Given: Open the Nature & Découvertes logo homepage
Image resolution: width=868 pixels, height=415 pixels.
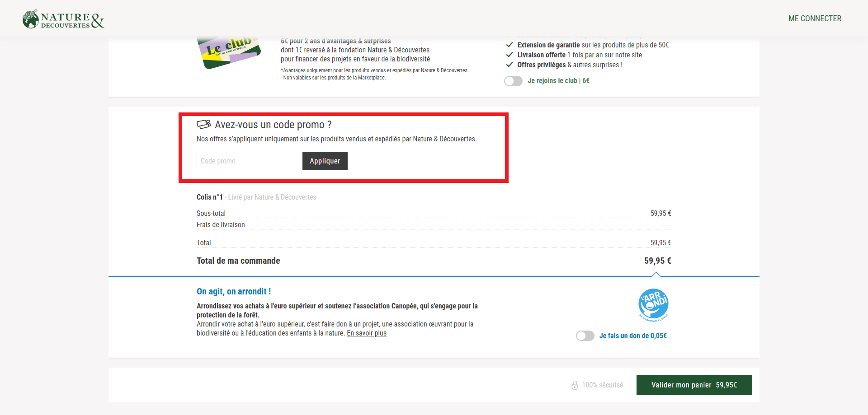Looking at the screenshot, I should (63, 19).
